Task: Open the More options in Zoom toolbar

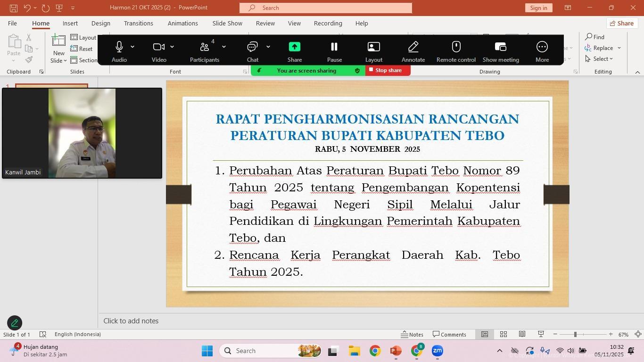Action: tap(542, 47)
